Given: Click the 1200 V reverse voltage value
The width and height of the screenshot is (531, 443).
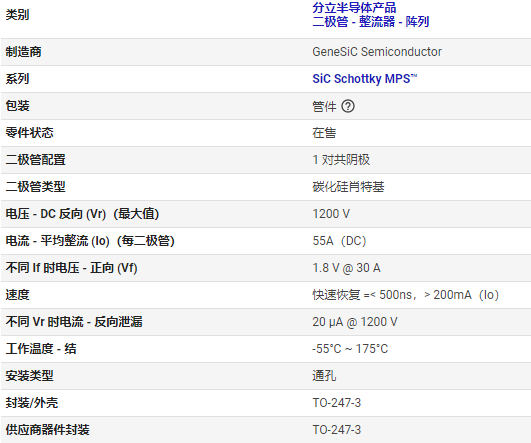Looking at the screenshot, I should 331,214.
